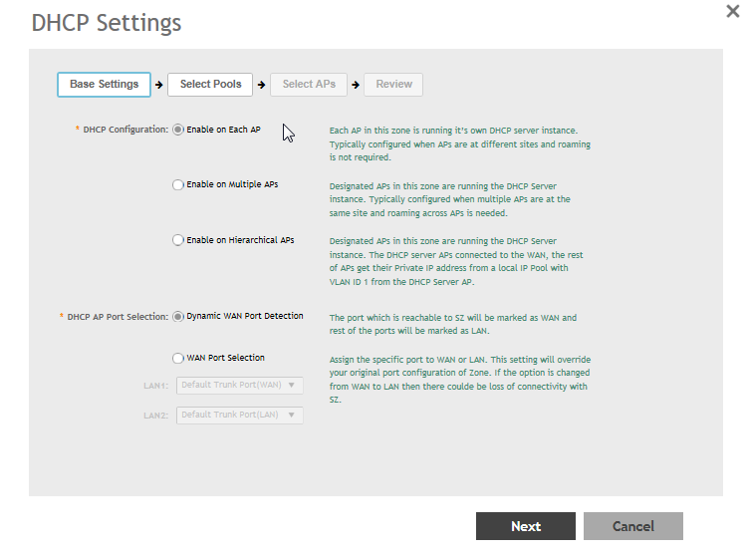Enable the WAN Port Selection option
The height and width of the screenshot is (560, 749).
coord(178,358)
